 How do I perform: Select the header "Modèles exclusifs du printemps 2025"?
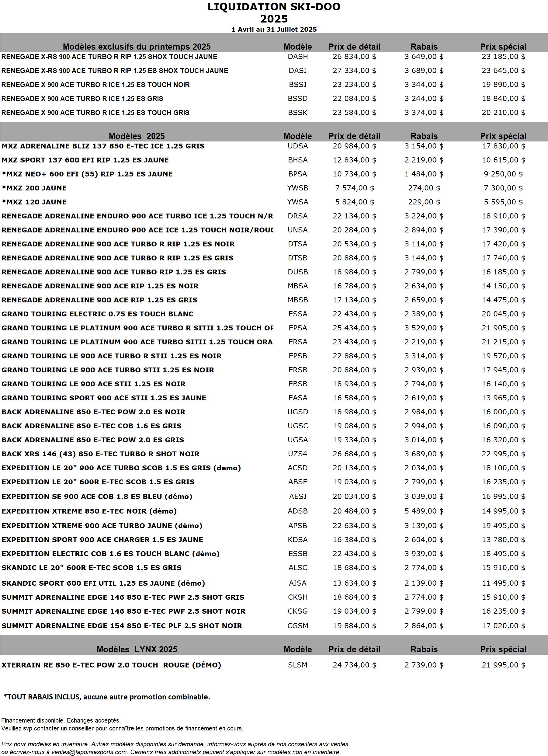point(137,47)
